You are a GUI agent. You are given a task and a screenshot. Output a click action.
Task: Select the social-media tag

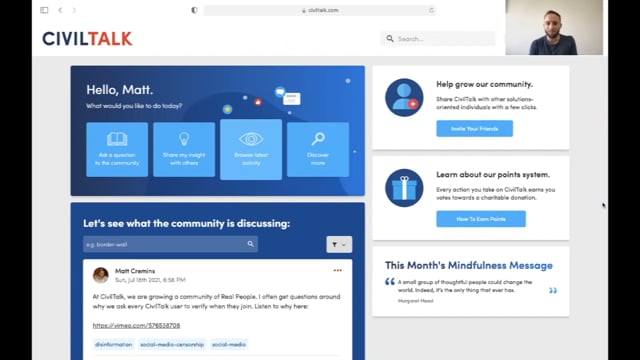(229, 344)
